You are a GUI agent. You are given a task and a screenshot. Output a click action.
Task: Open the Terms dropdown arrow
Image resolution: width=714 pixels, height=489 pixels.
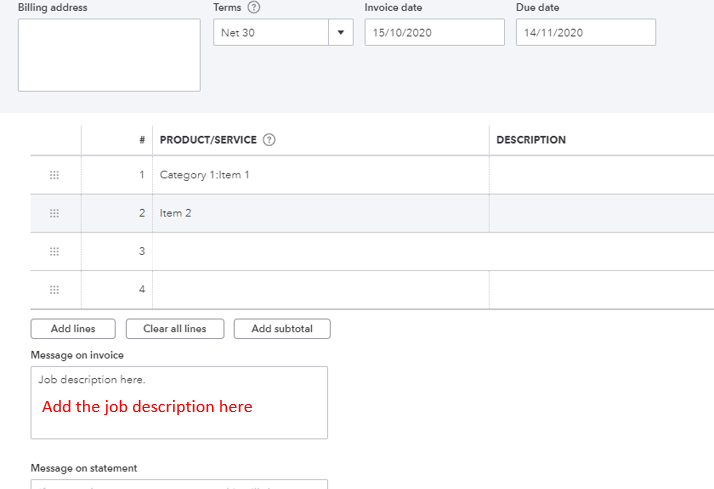coord(341,33)
